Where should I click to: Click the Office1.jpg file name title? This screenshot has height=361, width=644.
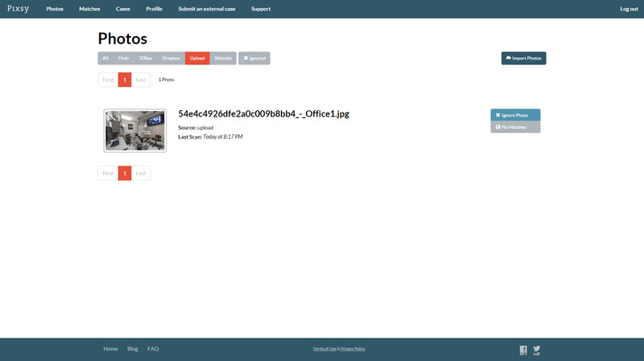click(264, 113)
